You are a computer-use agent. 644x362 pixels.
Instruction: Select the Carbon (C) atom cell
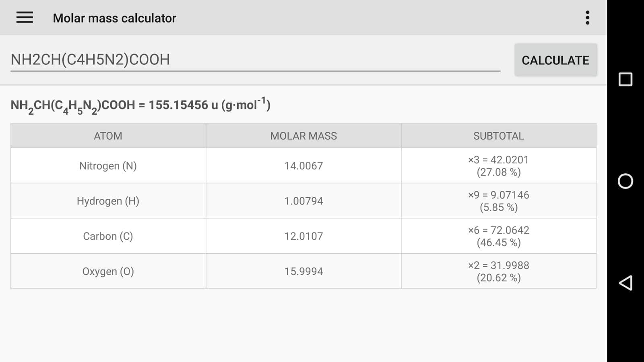coord(108,236)
